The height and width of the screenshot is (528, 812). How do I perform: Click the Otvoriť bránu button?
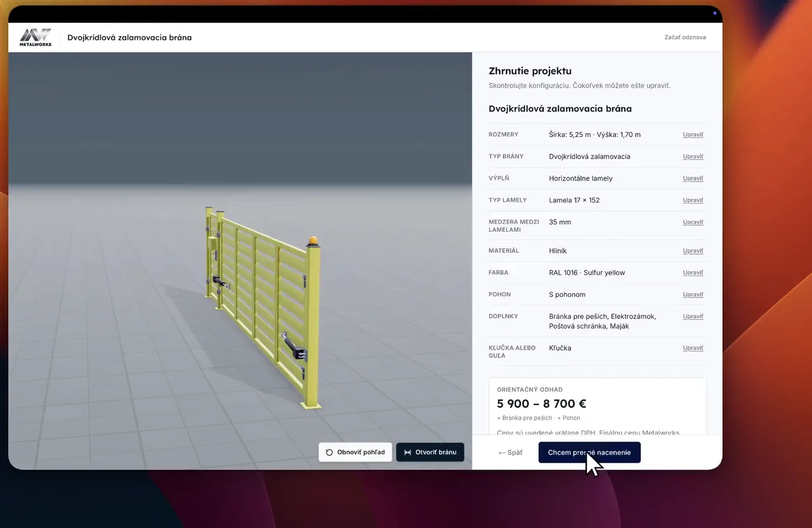click(x=430, y=452)
